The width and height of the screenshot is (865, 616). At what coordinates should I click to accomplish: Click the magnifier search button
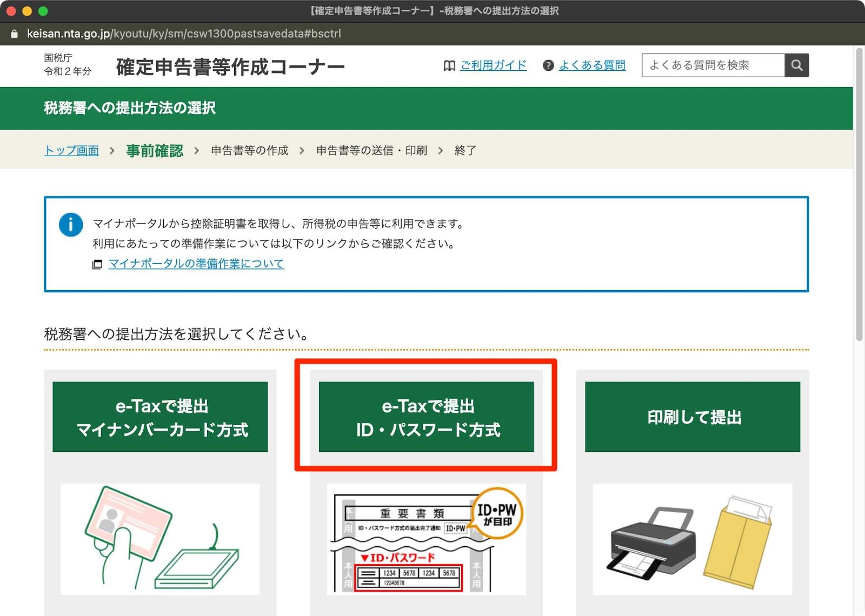point(796,65)
